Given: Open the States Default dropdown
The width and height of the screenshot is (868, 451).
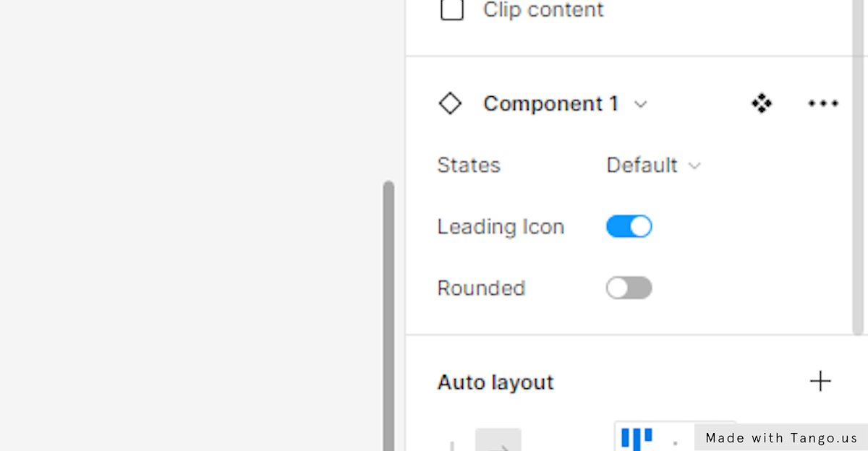Looking at the screenshot, I should tap(654, 165).
